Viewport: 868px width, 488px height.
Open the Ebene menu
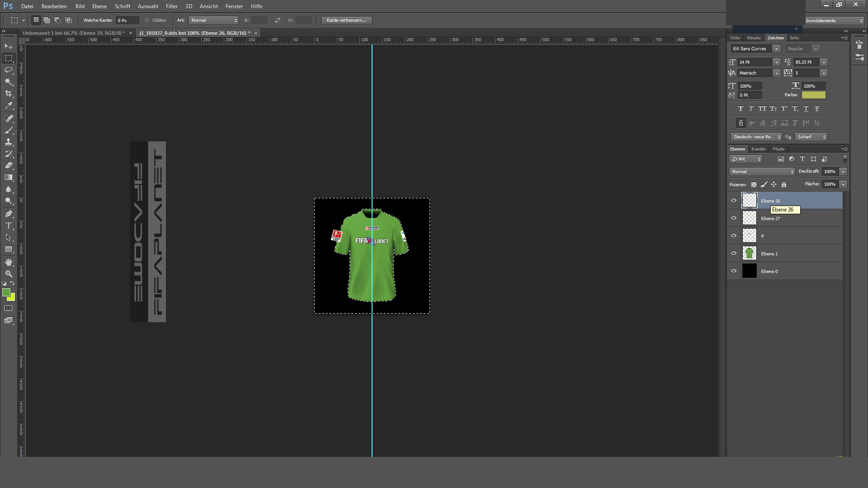pyautogui.click(x=99, y=6)
